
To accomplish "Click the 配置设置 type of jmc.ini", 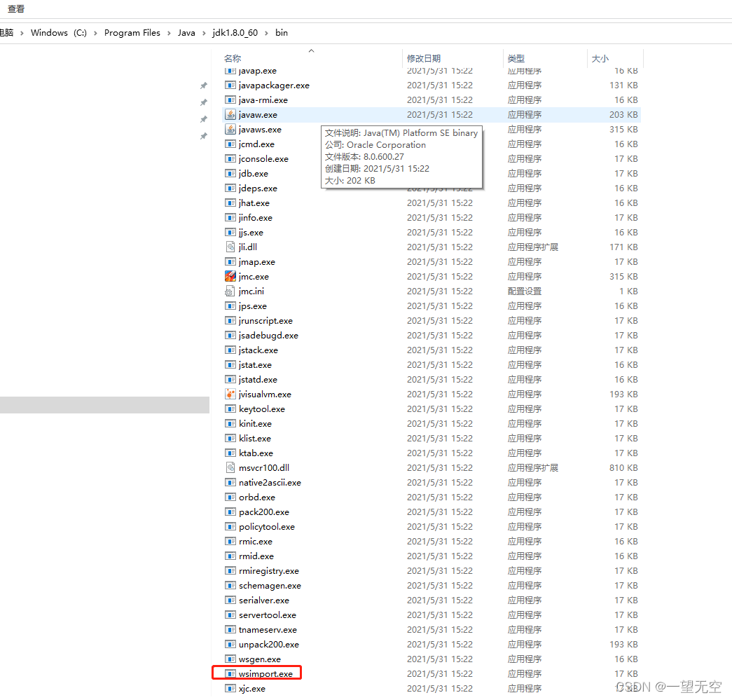I will (x=524, y=291).
